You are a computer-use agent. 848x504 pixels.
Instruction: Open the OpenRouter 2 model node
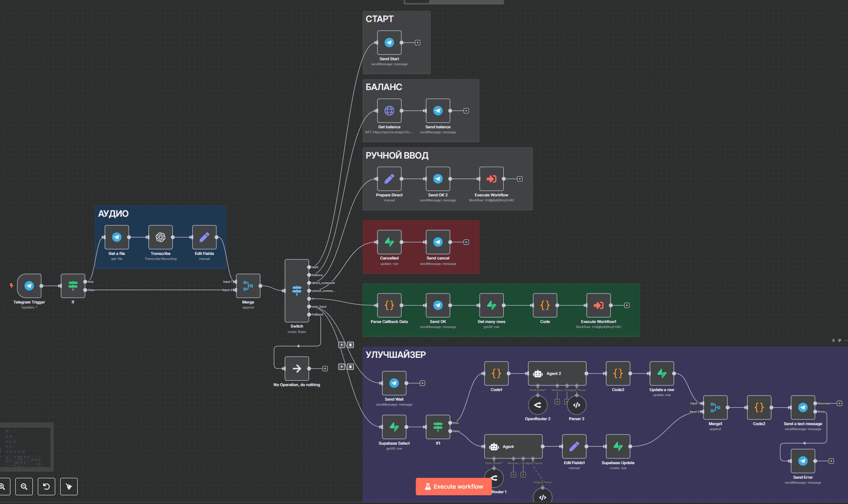537,405
